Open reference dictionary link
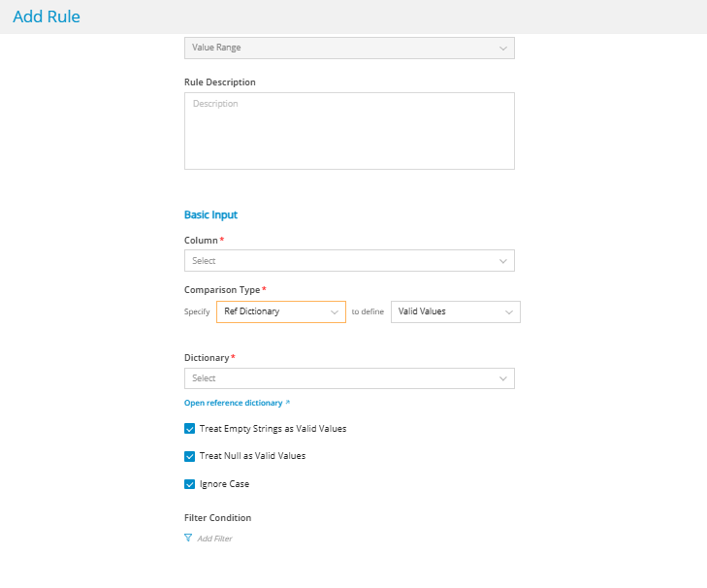 [233, 402]
